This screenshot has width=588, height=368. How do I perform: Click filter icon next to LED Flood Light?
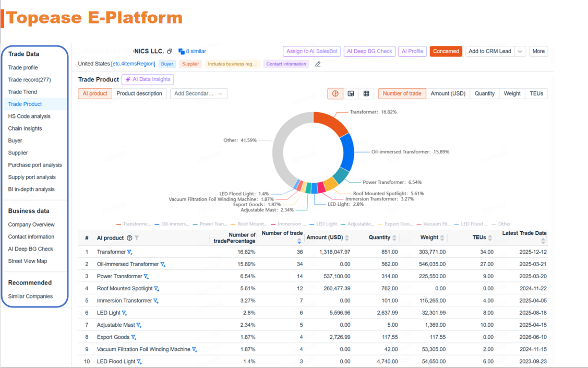[x=139, y=362]
